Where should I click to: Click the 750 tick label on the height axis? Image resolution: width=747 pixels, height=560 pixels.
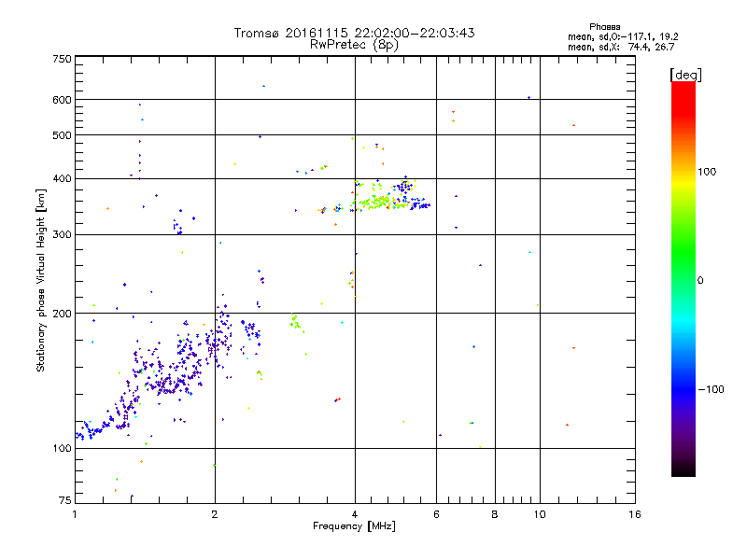(62, 59)
